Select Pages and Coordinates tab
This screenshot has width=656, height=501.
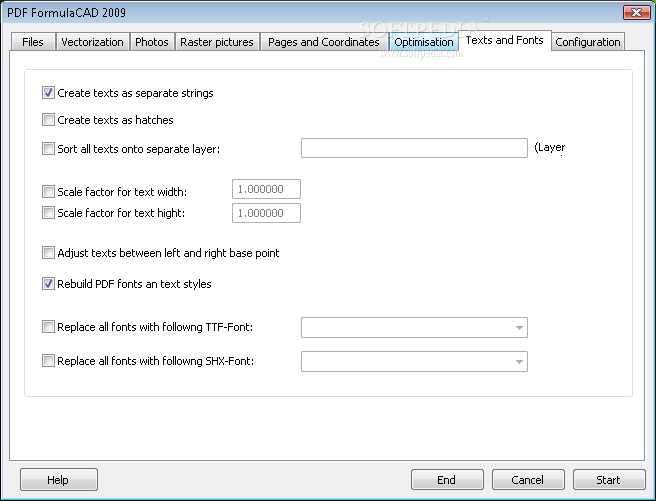pos(324,42)
